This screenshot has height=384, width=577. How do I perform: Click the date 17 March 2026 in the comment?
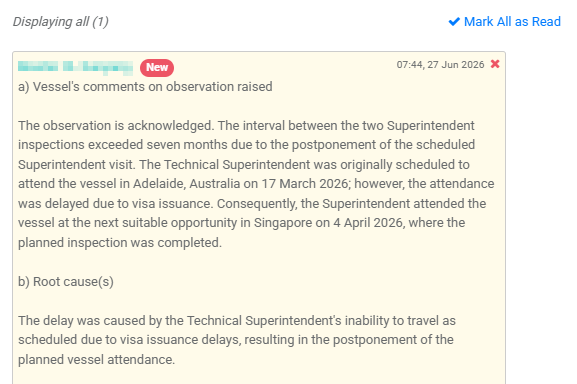pyautogui.click(x=305, y=184)
